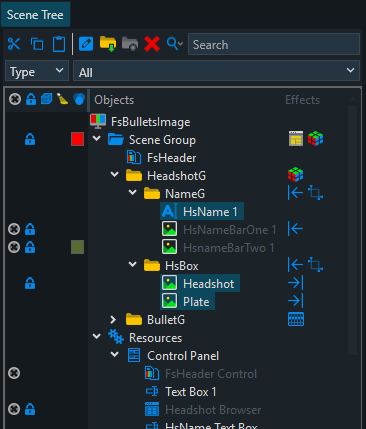The width and height of the screenshot is (366, 429).
Task: Open the magnifier search options icon
Action: click(175, 44)
